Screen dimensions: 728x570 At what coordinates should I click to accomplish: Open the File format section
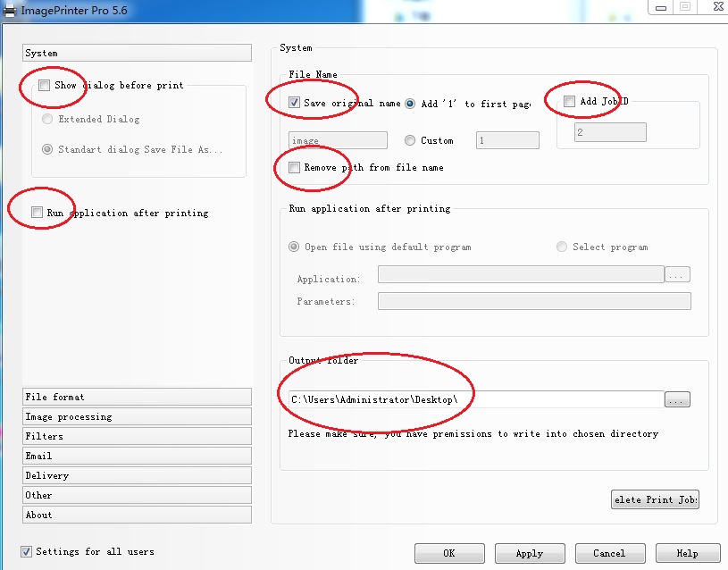click(x=137, y=397)
